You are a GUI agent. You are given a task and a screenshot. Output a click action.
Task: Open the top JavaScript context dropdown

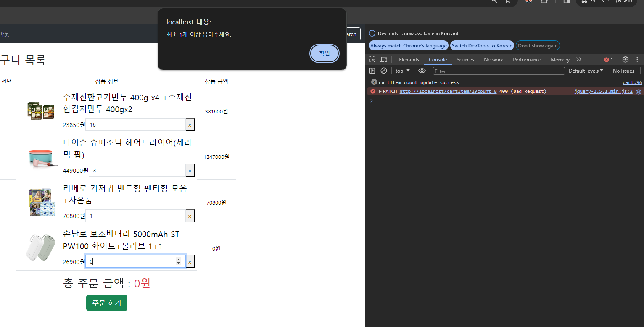point(402,71)
